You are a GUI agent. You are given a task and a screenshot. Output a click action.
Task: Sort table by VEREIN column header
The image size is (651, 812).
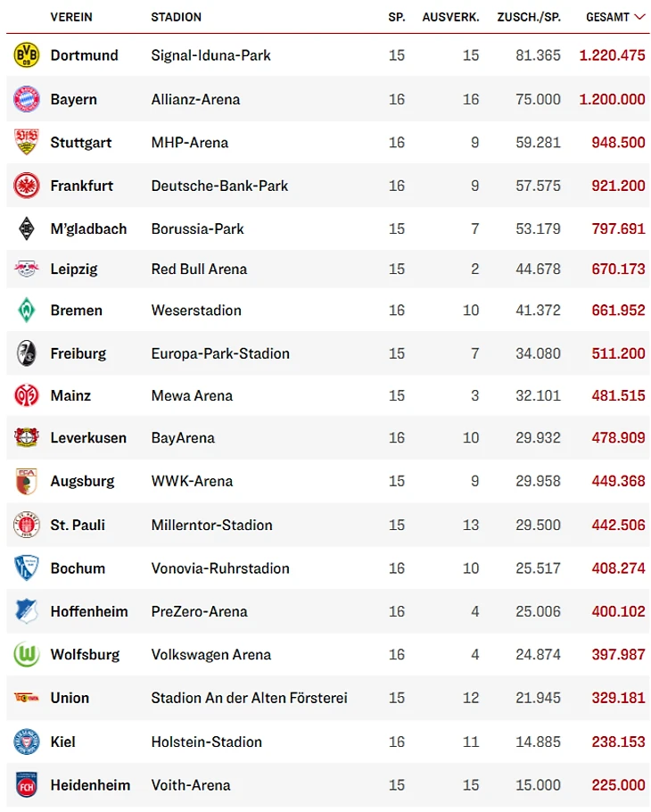(x=71, y=17)
